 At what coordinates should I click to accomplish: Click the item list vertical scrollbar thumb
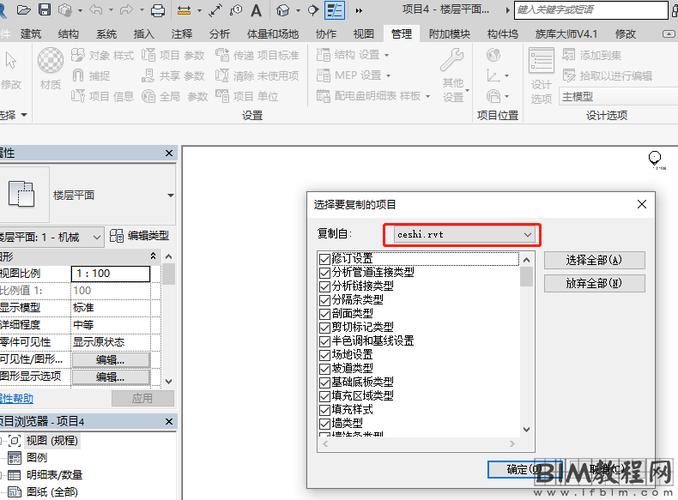point(526,277)
